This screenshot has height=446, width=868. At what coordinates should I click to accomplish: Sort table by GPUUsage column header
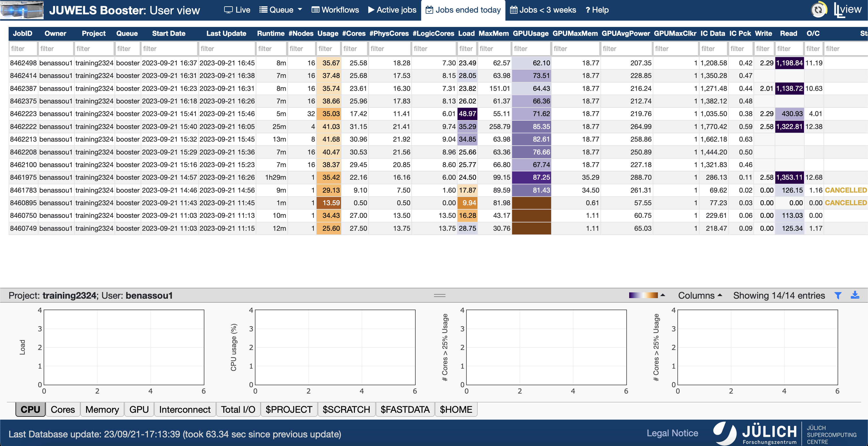click(530, 33)
